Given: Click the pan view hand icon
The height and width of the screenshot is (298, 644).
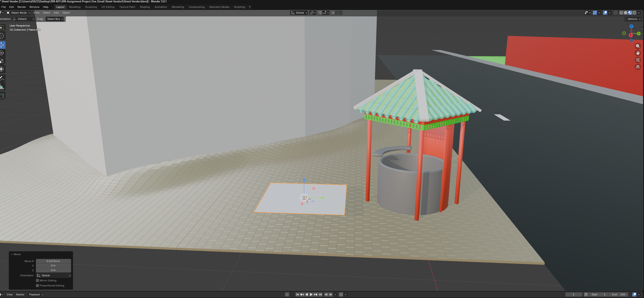Looking at the screenshot, I should (x=638, y=53).
